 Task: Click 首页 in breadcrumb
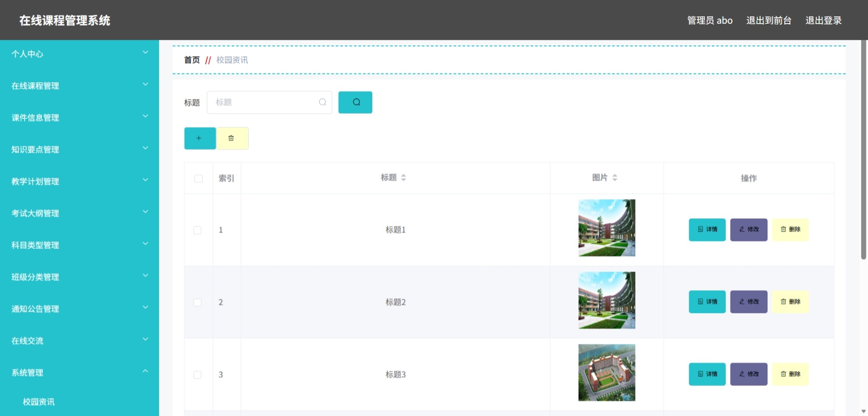tap(192, 60)
